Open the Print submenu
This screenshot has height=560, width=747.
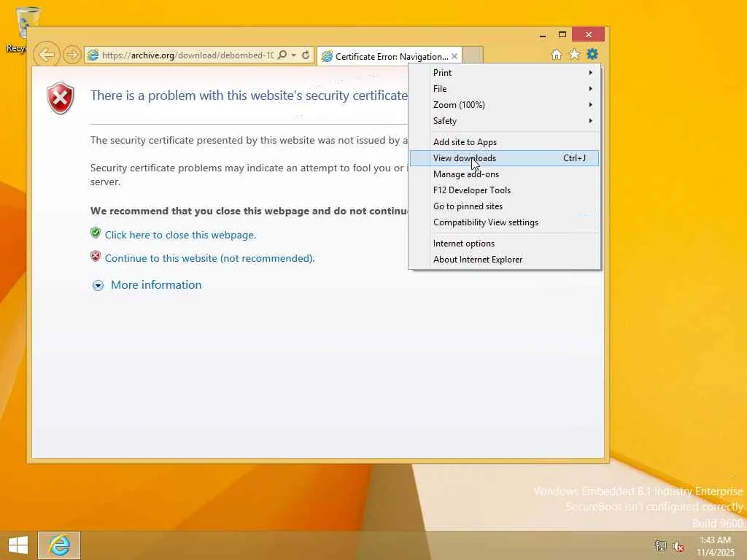[x=505, y=73]
